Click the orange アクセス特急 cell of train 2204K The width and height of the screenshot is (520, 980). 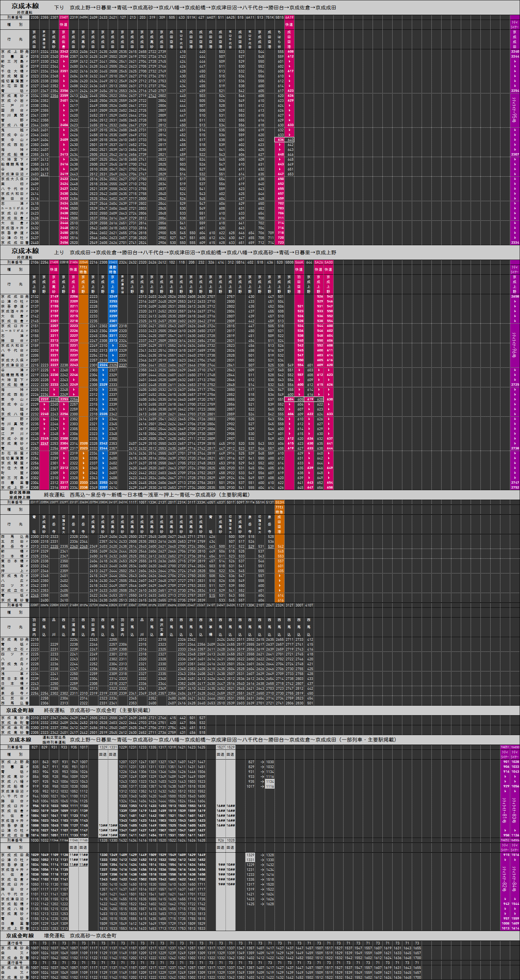point(83,269)
